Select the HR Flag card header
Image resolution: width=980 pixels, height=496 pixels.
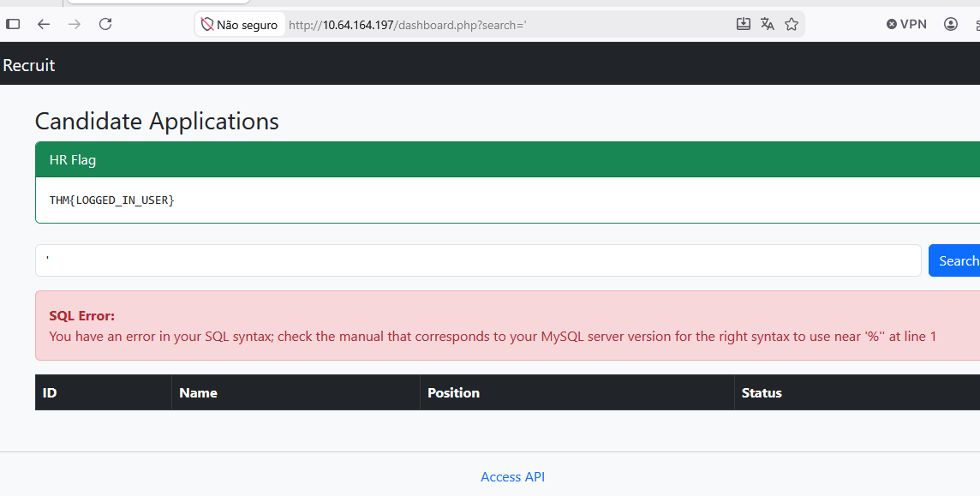[507, 160]
